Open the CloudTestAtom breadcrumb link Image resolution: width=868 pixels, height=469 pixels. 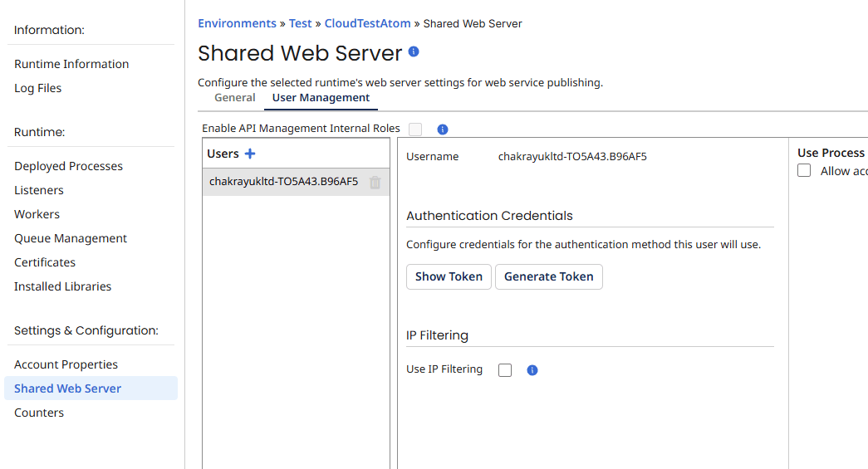(x=367, y=24)
